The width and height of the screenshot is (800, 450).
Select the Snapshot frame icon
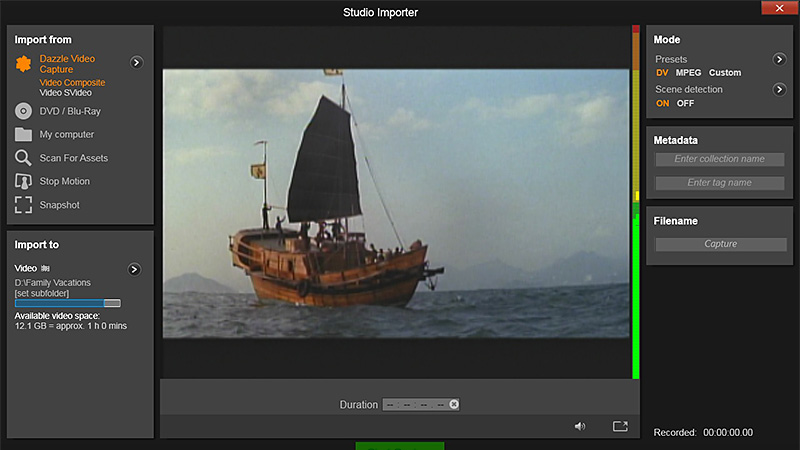click(x=24, y=205)
